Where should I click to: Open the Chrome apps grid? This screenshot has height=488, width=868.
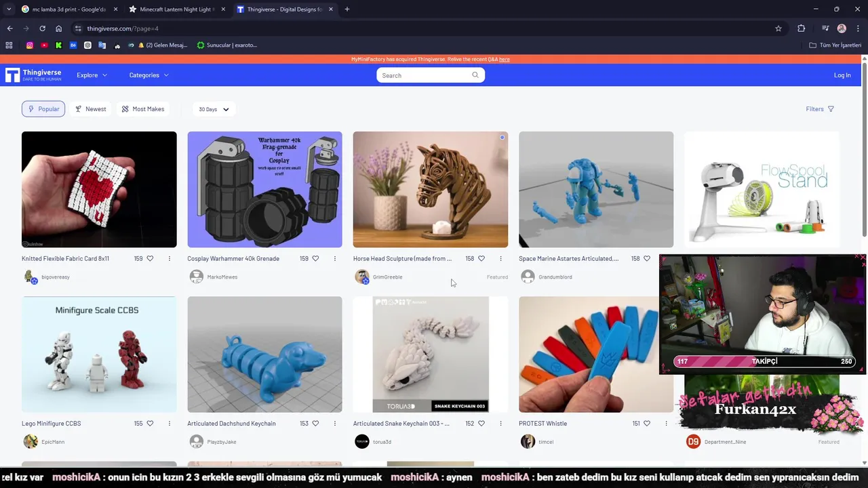(9, 45)
